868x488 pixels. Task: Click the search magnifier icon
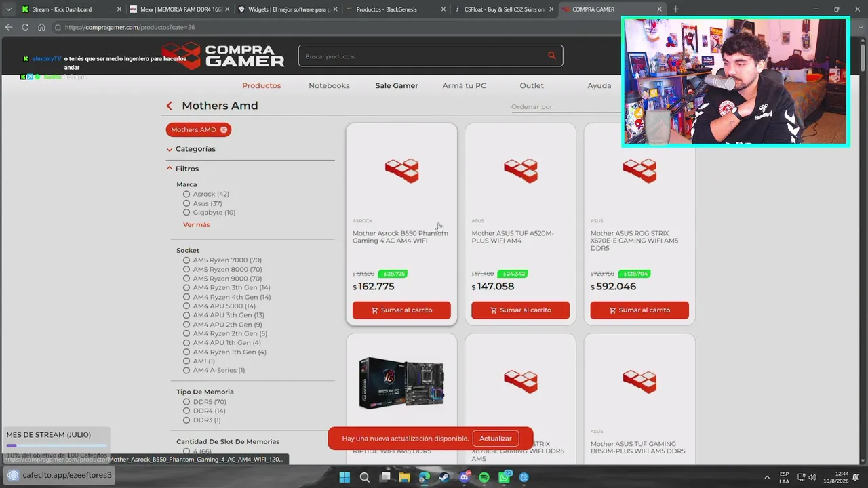tap(551, 56)
